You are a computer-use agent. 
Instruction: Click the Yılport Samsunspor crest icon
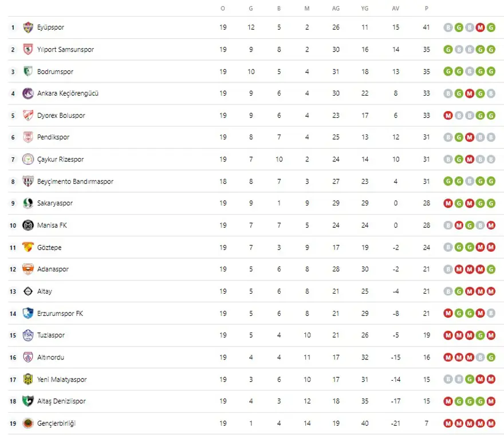click(x=28, y=49)
